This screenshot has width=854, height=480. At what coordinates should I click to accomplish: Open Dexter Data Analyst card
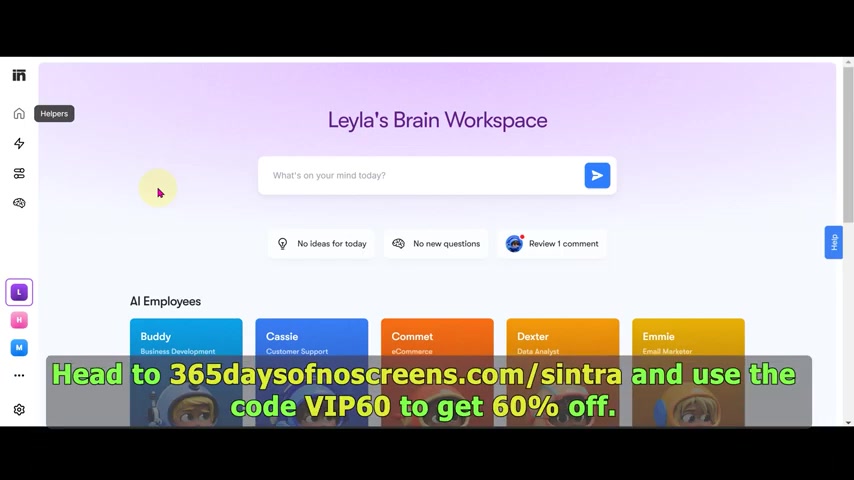(x=563, y=372)
